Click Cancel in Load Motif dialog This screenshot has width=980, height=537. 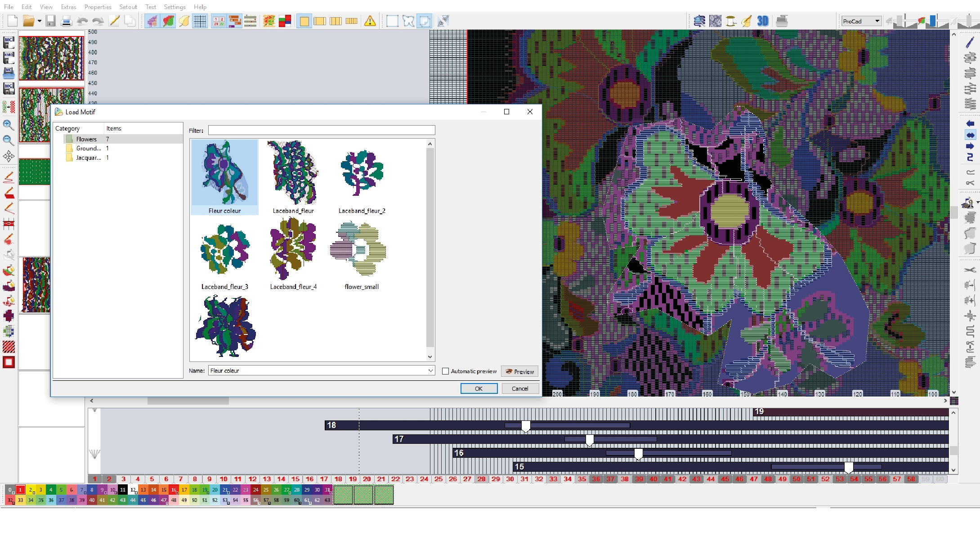(520, 388)
